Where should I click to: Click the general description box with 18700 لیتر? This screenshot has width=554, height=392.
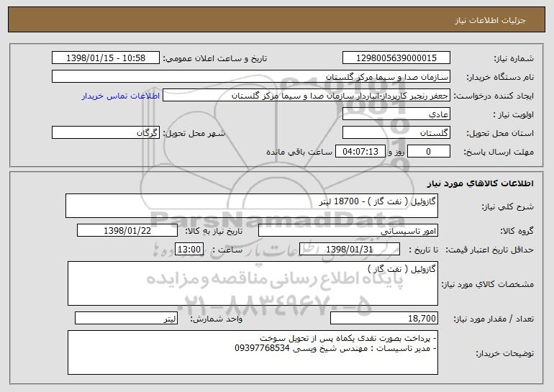[252, 206]
